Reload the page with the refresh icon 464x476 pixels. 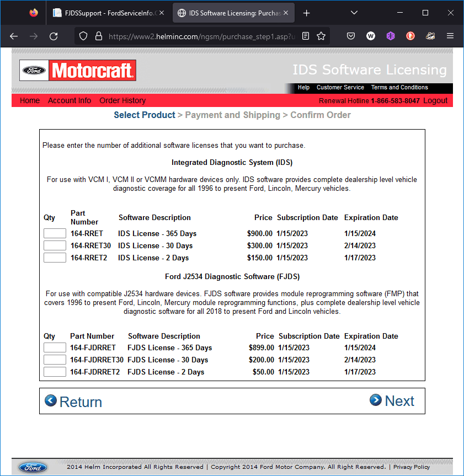[x=54, y=36]
